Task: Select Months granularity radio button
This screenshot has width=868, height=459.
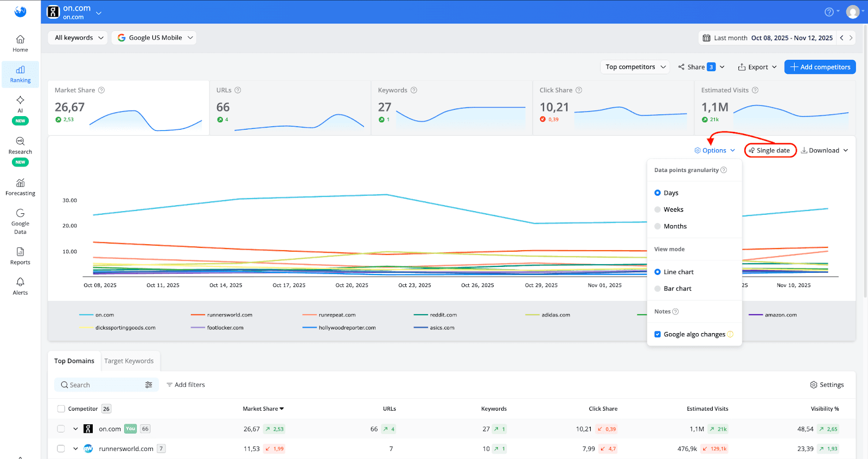Action: pyautogui.click(x=658, y=226)
